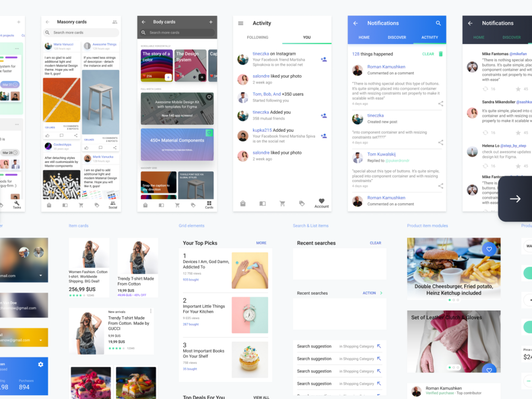Select the Search & List items label
The height and width of the screenshot is (399, 532).
tap(310, 225)
